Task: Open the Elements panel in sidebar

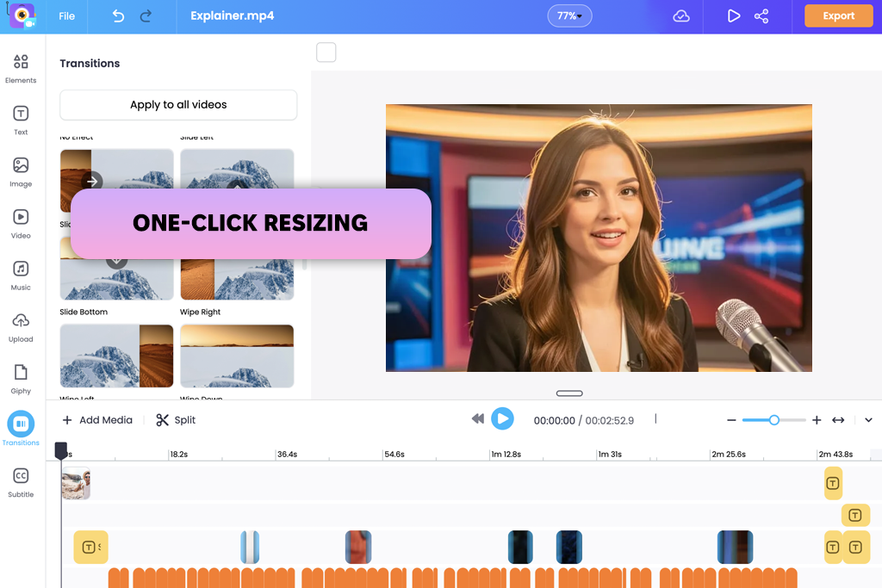Action: [21, 69]
